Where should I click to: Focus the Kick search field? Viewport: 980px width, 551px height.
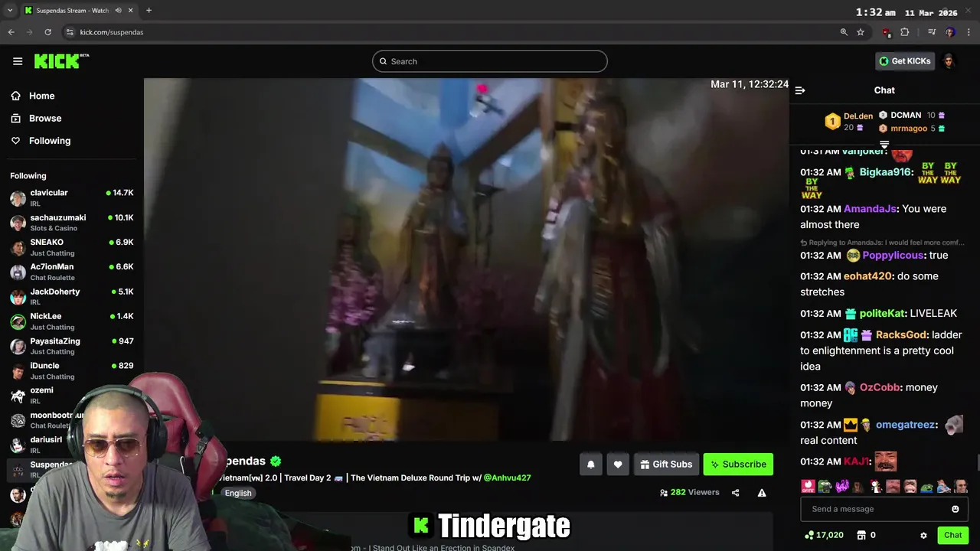coord(490,61)
